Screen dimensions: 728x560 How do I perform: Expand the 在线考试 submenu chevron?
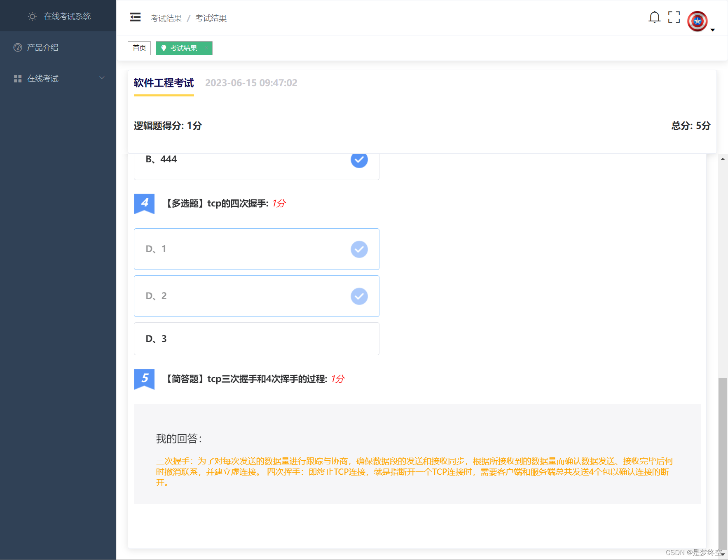(102, 78)
